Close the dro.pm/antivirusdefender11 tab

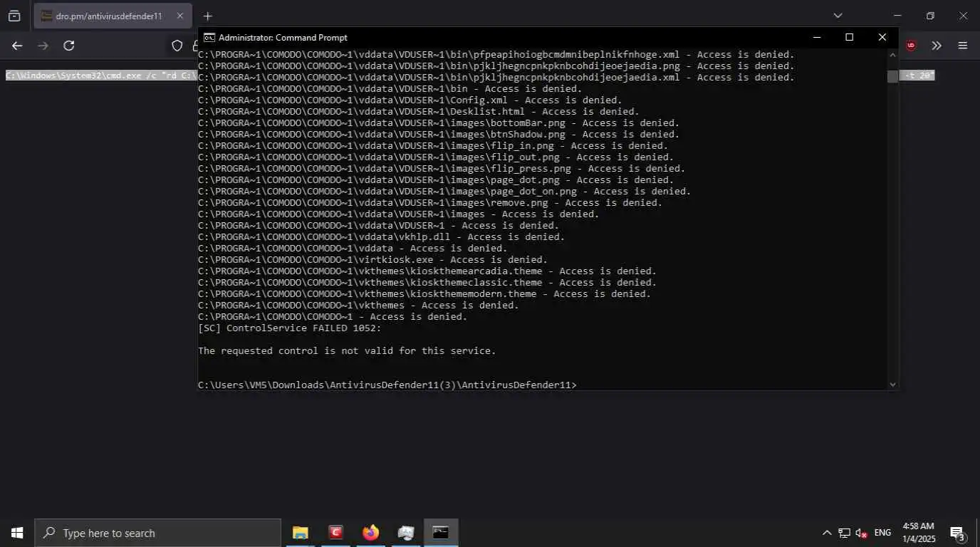point(179,16)
